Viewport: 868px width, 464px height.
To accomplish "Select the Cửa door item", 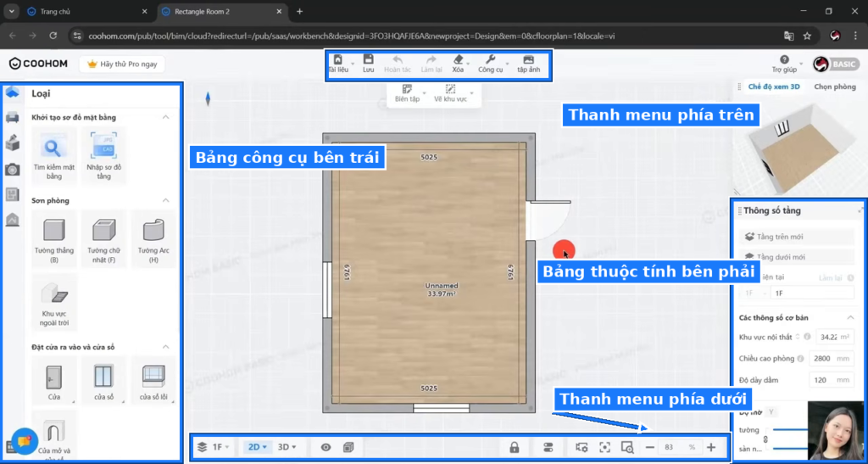I will pos(54,380).
